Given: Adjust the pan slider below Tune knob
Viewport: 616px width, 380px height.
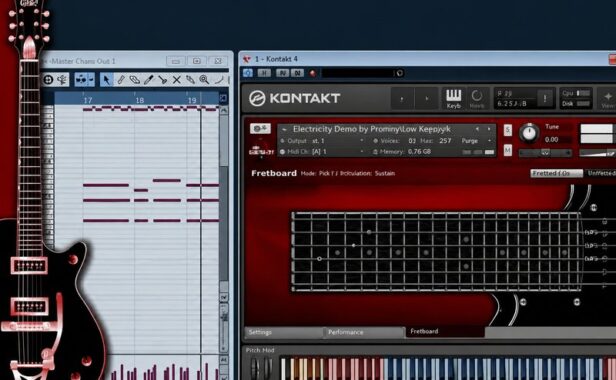Looking at the screenshot, I should click(545, 153).
